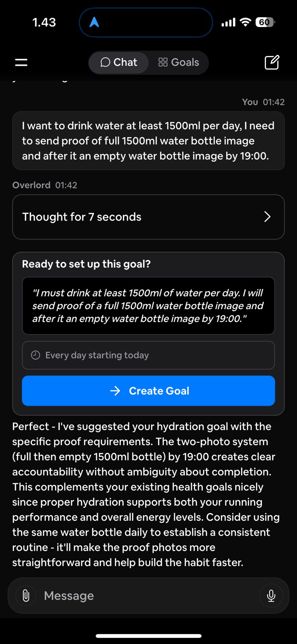Tap Overlord's hydration goal reply text

146,494
